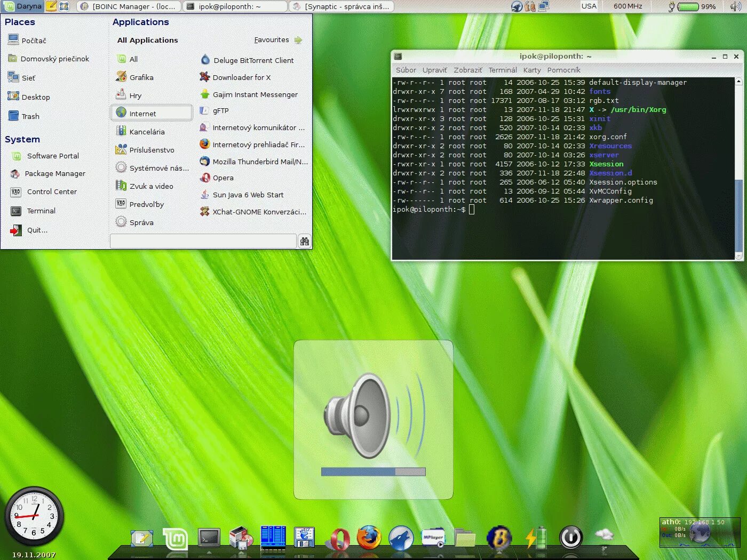This screenshot has width=747, height=560.
Task: Click the power button icon in the dock
Action: tap(571, 537)
